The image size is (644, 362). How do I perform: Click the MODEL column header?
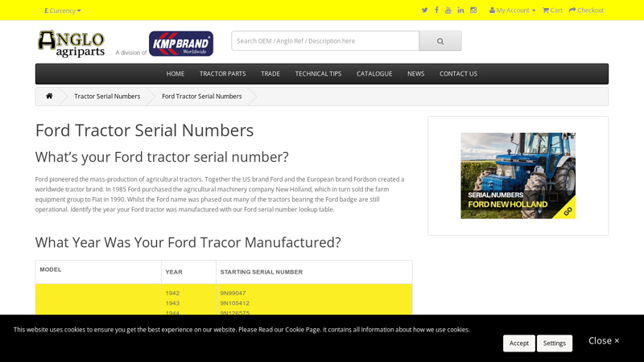(51, 269)
